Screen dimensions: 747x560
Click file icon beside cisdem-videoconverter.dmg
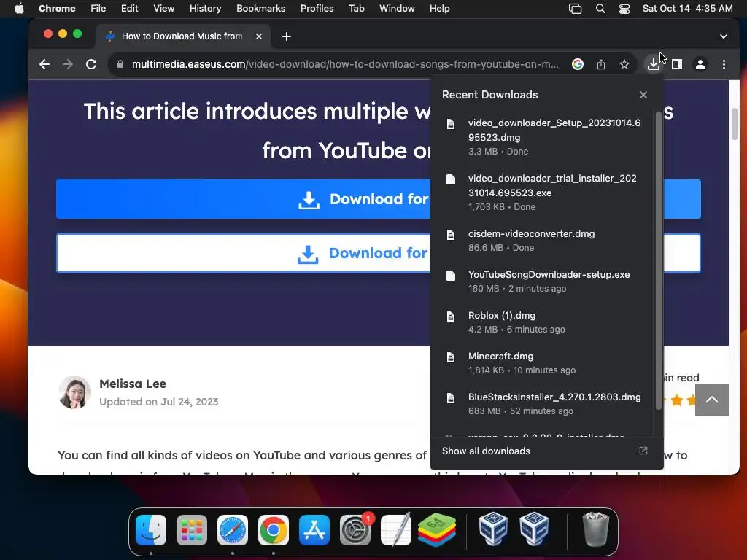point(450,235)
